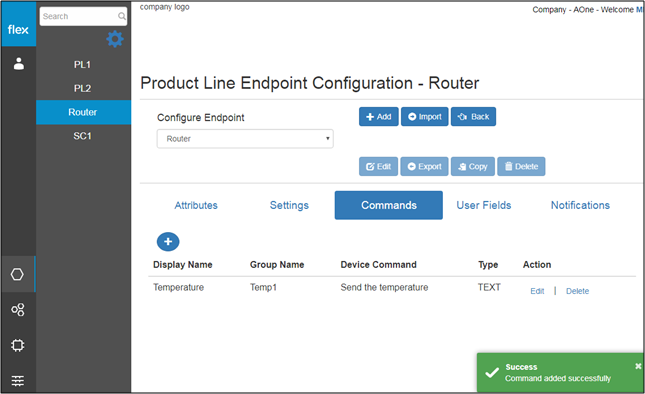Screen dimensions: 645x394
Task: Dismiss the success notification with X
Action: pos(638,366)
